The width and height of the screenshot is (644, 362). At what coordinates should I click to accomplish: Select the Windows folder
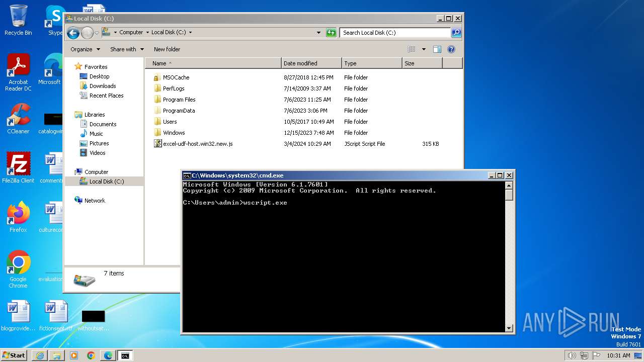pyautogui.click(x=174, y=133)
